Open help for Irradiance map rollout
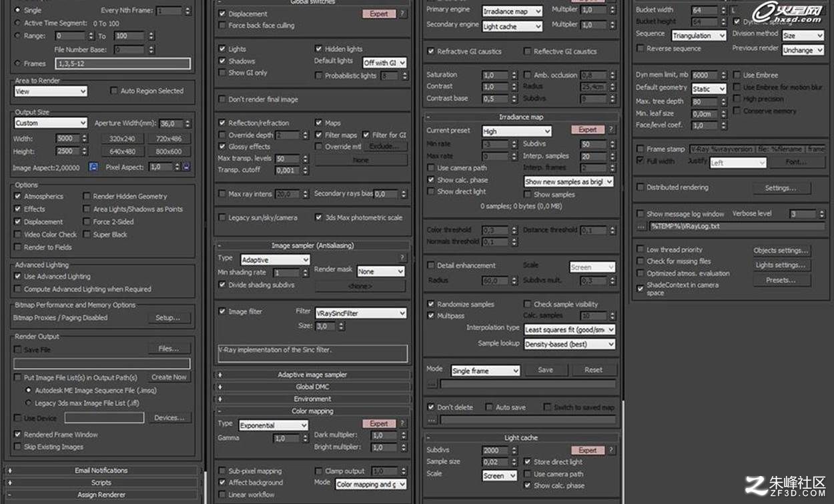This screenshot has height=504, width=834. [x=612, y=129]
